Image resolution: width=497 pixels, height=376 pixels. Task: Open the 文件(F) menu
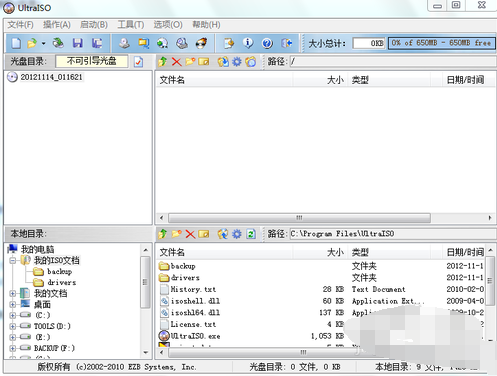click(x=20, y=25)
